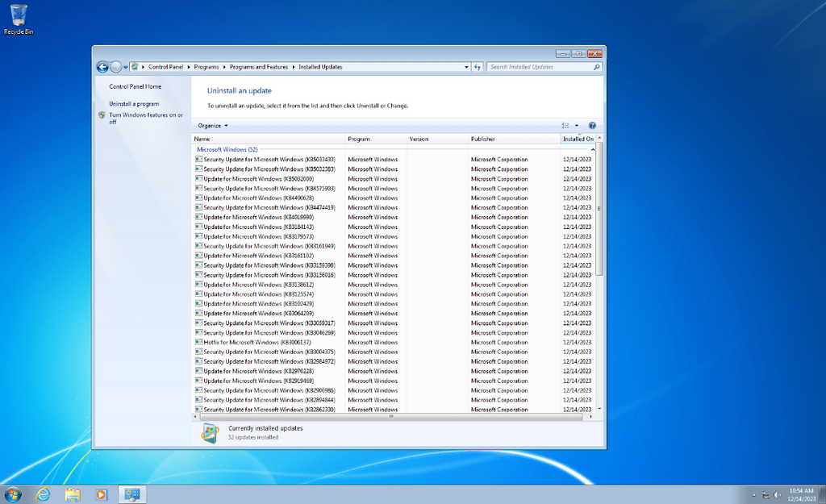The width and height of the screenshot is (826, 504).
Task: Click the horizontal scrollbar thumb
Action: pos(391,417)
